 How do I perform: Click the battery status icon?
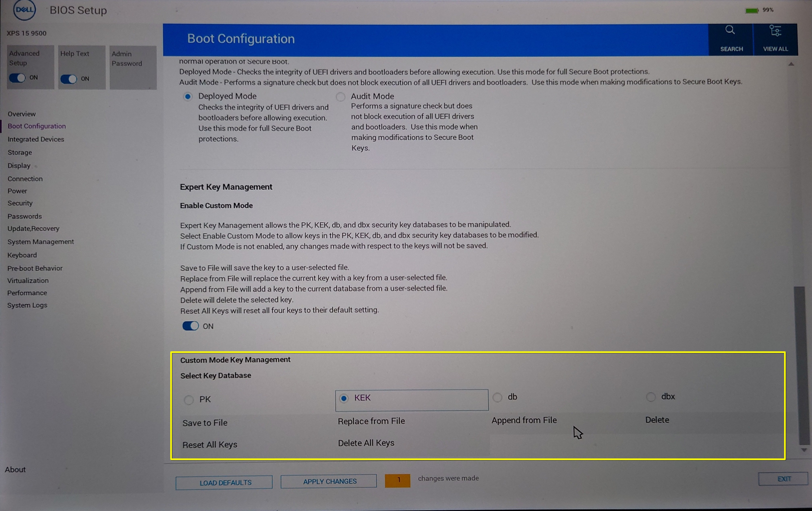pyautogui.click(x=752, y=10)
